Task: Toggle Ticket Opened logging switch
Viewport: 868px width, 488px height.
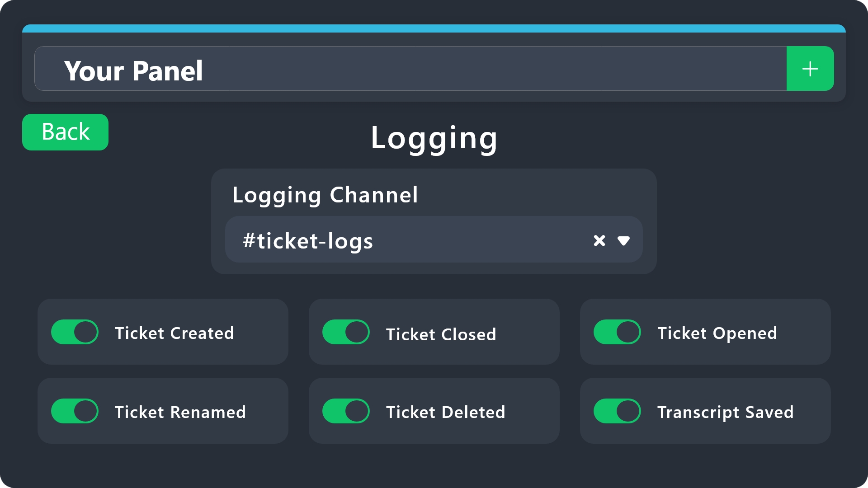Action: [617, 332]
